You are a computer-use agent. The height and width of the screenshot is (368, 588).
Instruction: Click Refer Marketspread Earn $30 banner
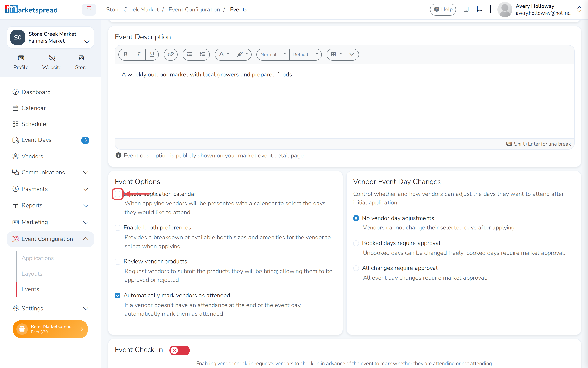coord(50,329)
